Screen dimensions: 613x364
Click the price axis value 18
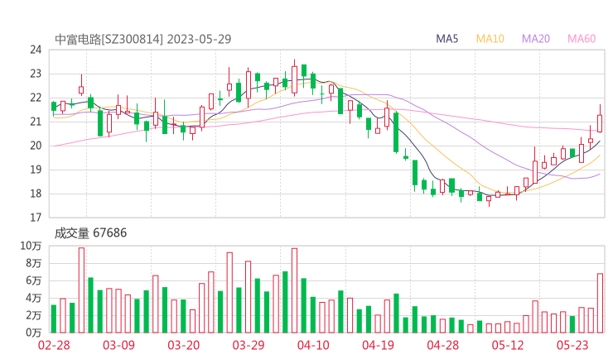(35, 194)
